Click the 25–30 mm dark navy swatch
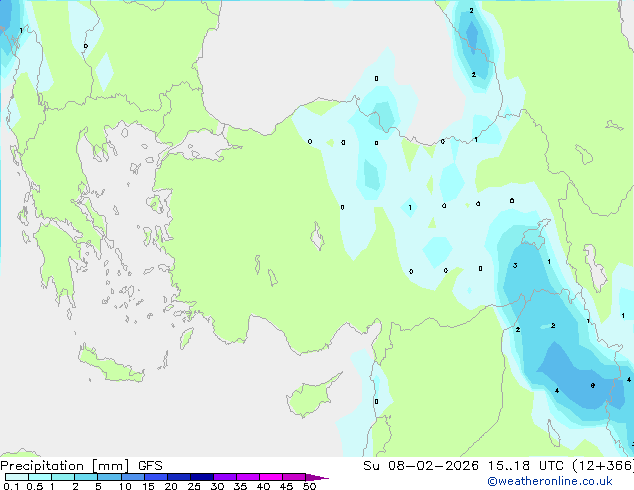Image resolution: width=634 pixels, height=490 pixels. [202, 477]
